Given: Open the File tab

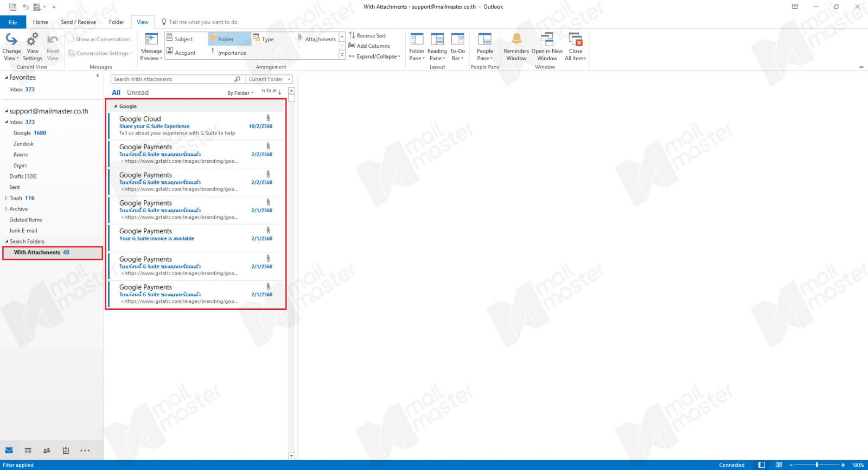Looking at the screenshot, I should point(12,22).
